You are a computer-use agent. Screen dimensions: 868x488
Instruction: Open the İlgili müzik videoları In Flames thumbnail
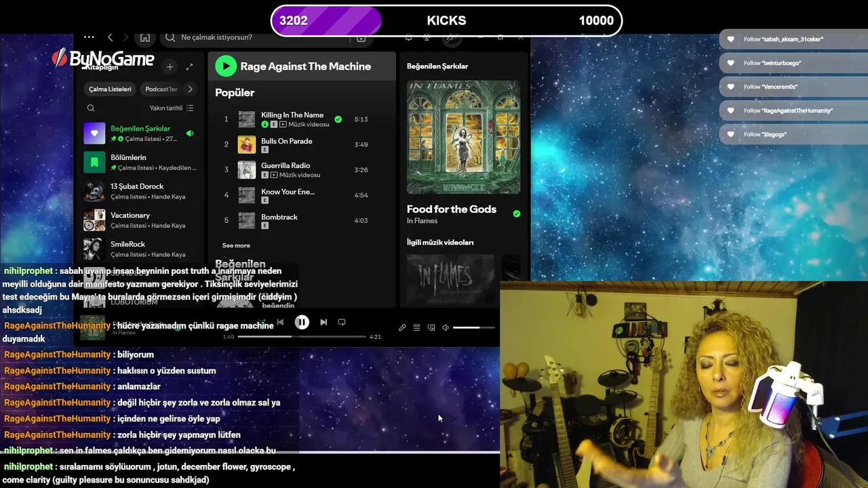[x=450, y=279]
